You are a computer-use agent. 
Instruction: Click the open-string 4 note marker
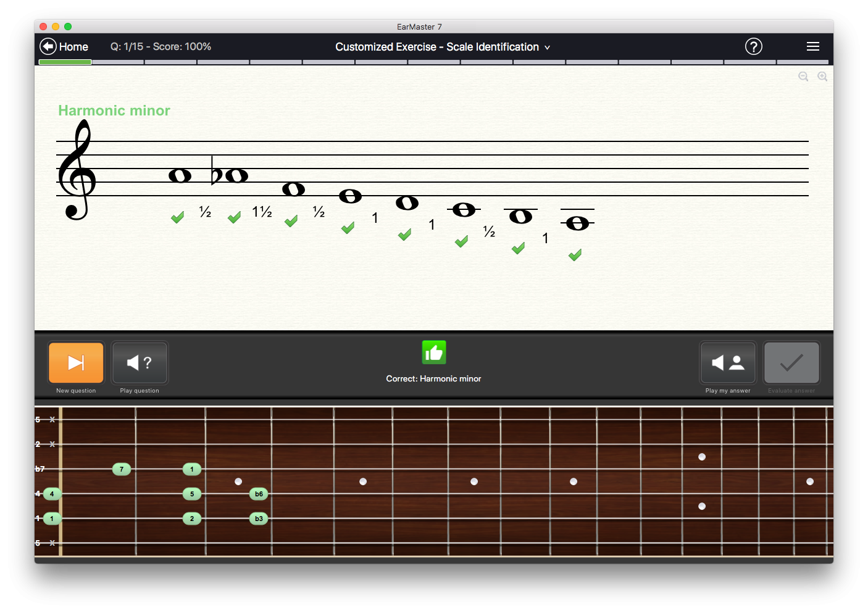tap(52, 494)
